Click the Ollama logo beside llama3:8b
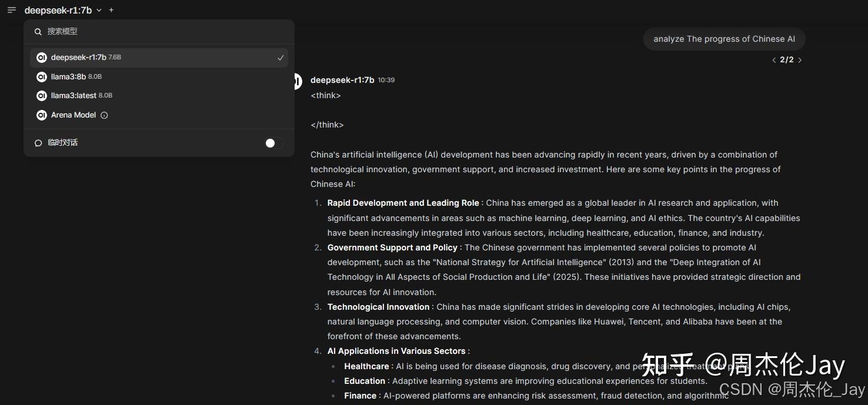The image size is (868, 405). [41, 76]
